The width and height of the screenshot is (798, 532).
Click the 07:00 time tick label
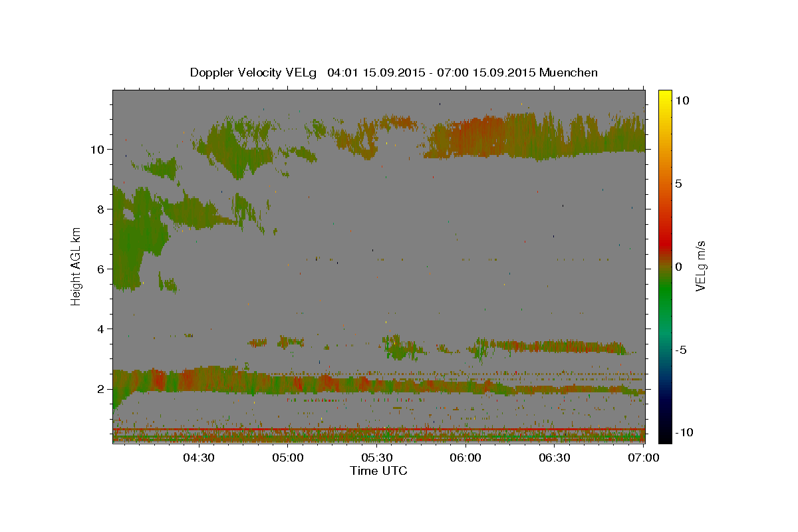[644, 458]
